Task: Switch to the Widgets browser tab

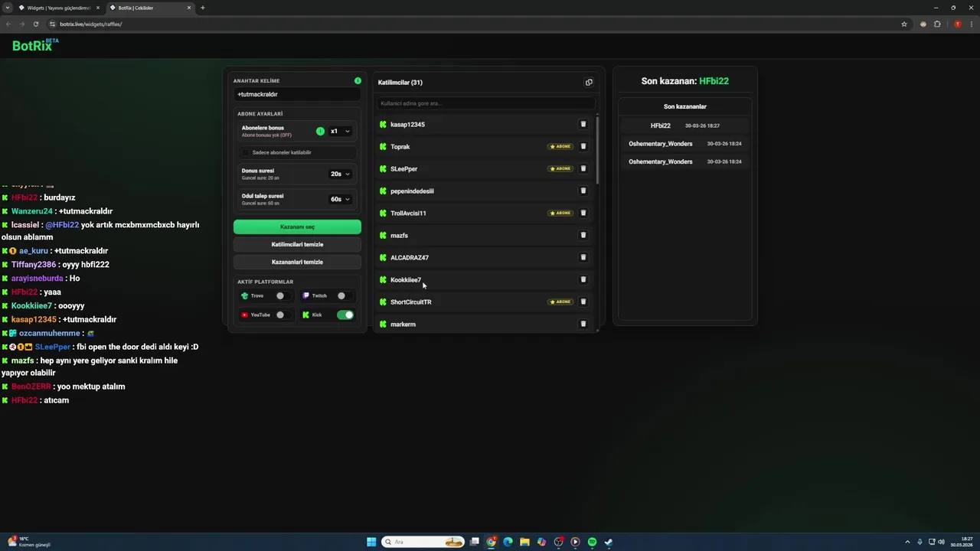Action: click(x=60, y=8)
